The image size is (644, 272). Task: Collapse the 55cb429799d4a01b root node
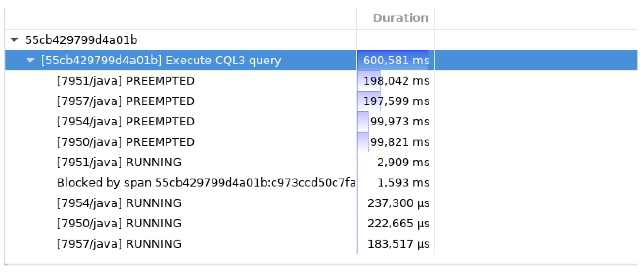click(14, 40)
